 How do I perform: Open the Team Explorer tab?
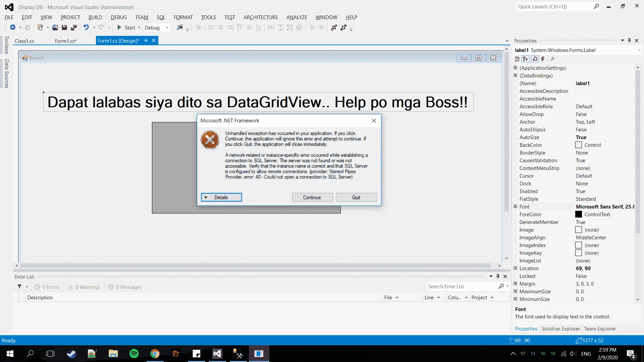coord(600,329)
